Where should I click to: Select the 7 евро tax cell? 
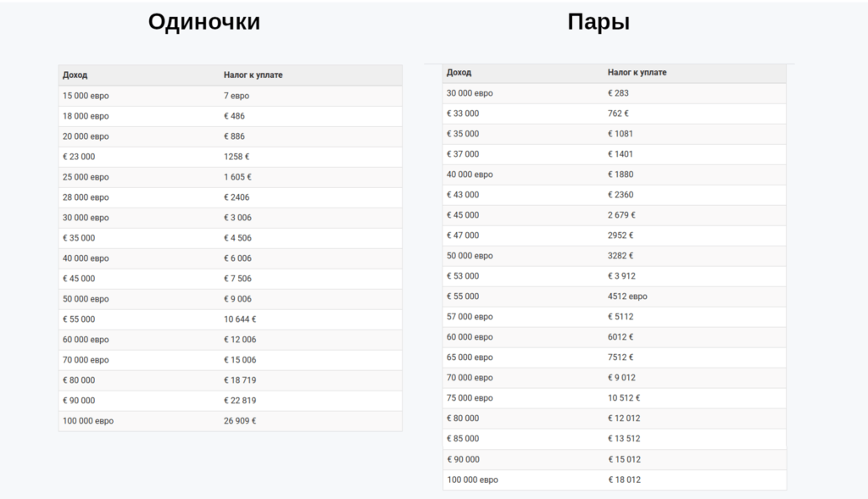click(236, 96)
